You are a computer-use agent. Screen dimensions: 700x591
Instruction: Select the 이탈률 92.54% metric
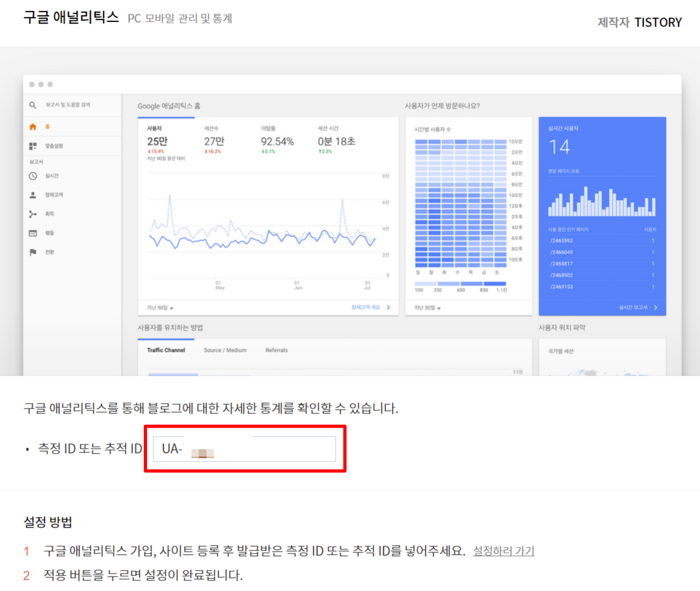(x=277, y=140)
